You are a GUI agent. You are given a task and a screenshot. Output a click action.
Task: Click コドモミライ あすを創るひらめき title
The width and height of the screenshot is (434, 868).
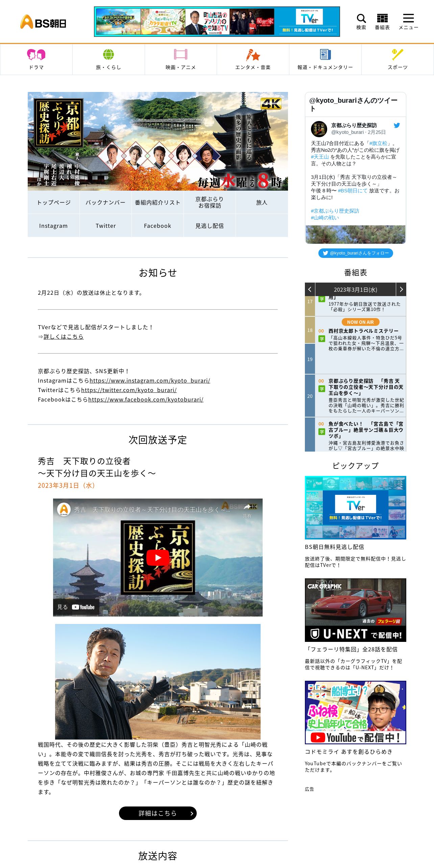coord(348,752)
